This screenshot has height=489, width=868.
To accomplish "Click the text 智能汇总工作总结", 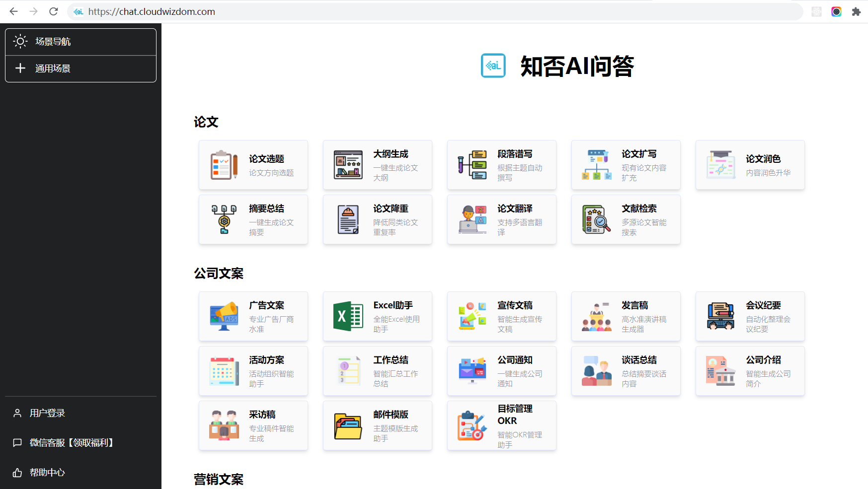I will click(x=395, y=379).
